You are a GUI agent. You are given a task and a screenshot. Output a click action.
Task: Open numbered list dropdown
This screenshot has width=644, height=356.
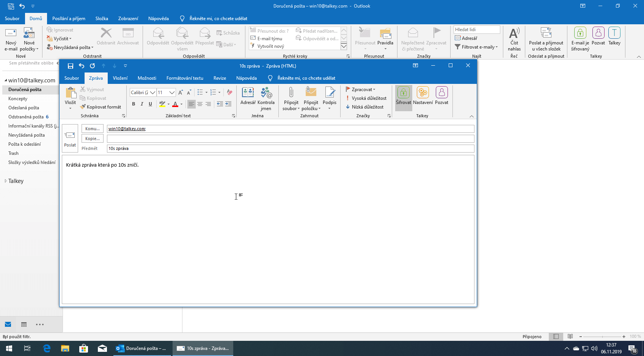click(219, 93)
